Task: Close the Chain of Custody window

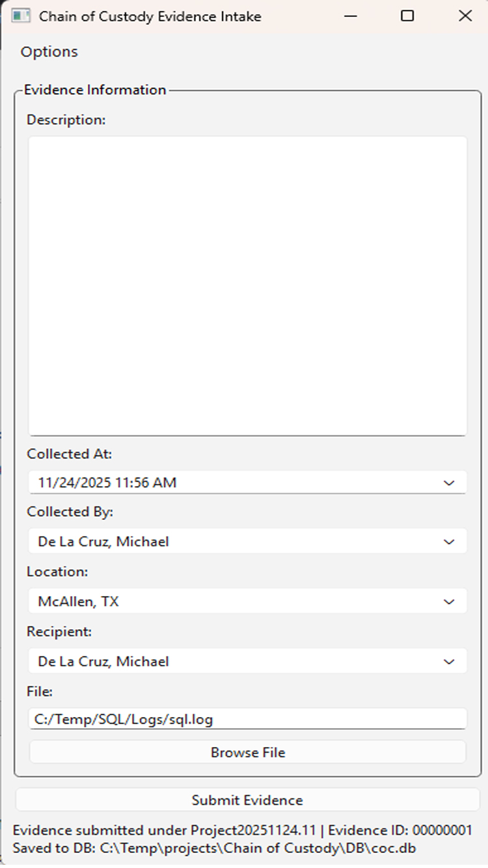Action: [465, 16]
